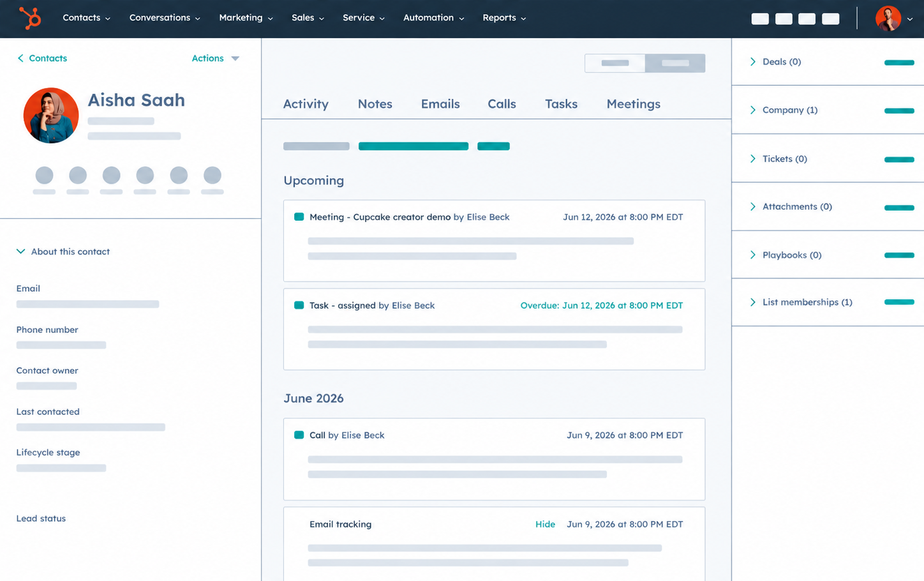This screenshot has height=581, width=924.
Task: Click the teal button in the Playbooks row
Action: pyautogui.click(x=899, y=255)
